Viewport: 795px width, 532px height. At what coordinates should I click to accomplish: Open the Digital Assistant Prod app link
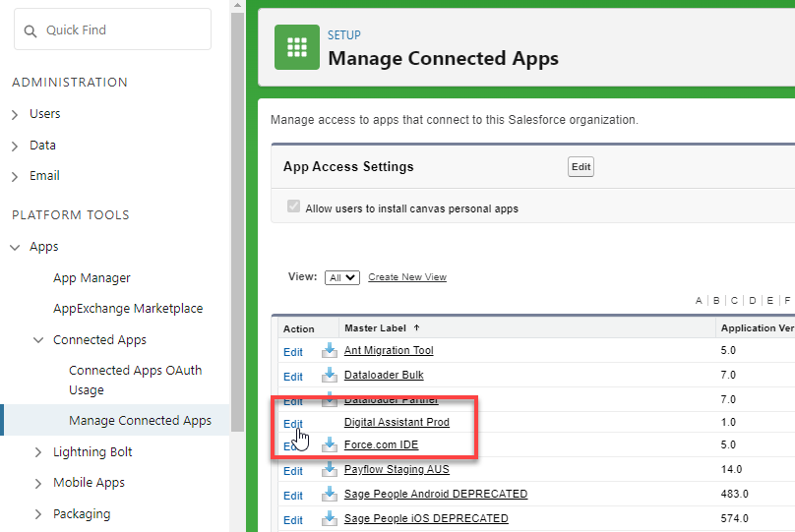pyautogui.click(x=397, y=423)
